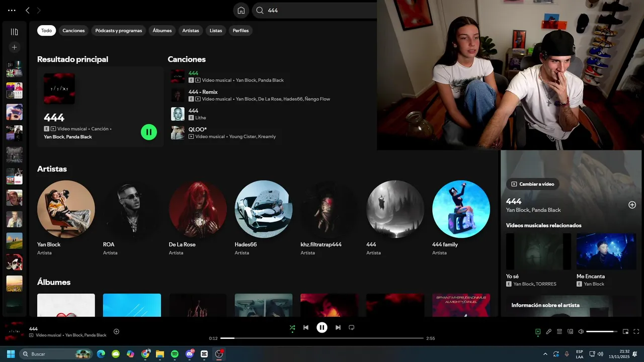Create a playlist with the plus icon
644x362 pixels.
click(14, 47)
